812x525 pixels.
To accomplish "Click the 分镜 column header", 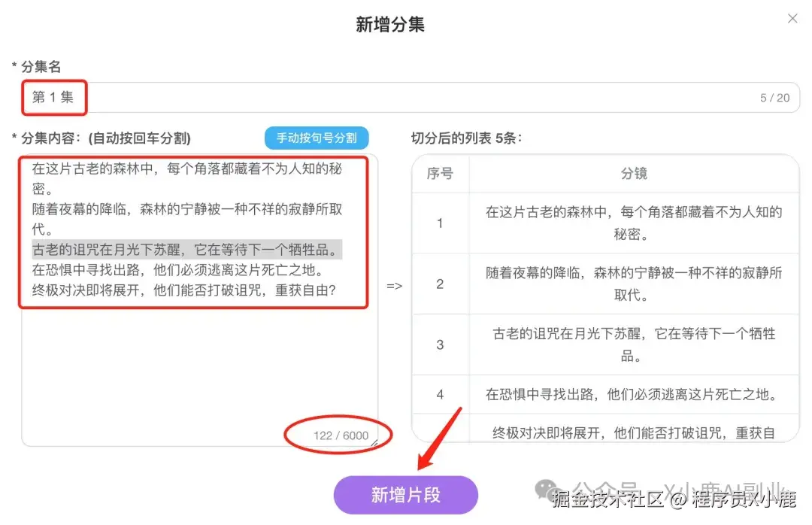I will click(632, 173).
